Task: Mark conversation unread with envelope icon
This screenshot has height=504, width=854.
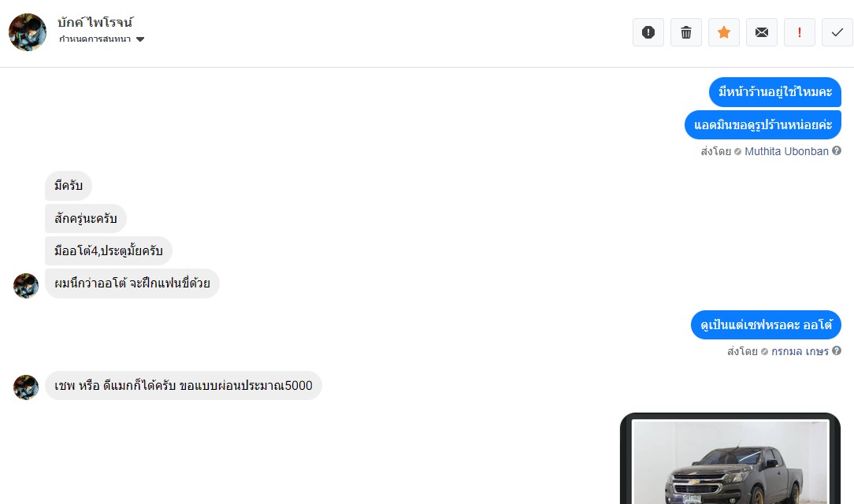Action: point(761,32)
